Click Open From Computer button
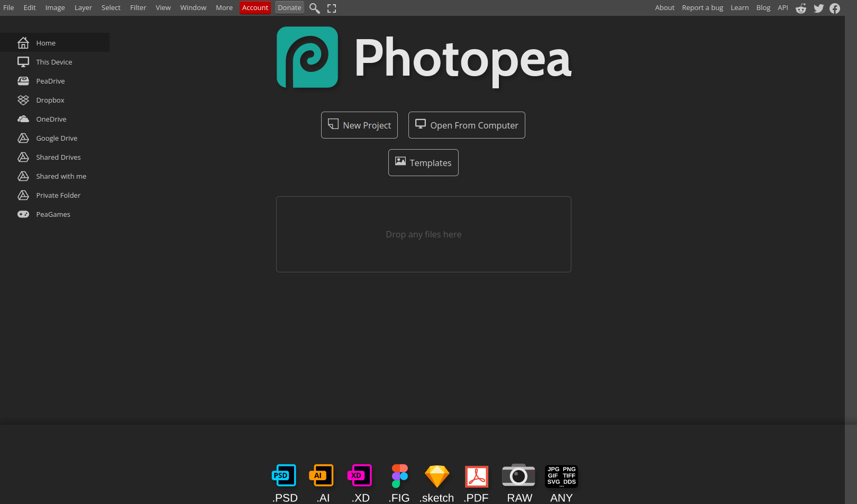This screenshot has height=504, width=857. click(x=467, y=125)
